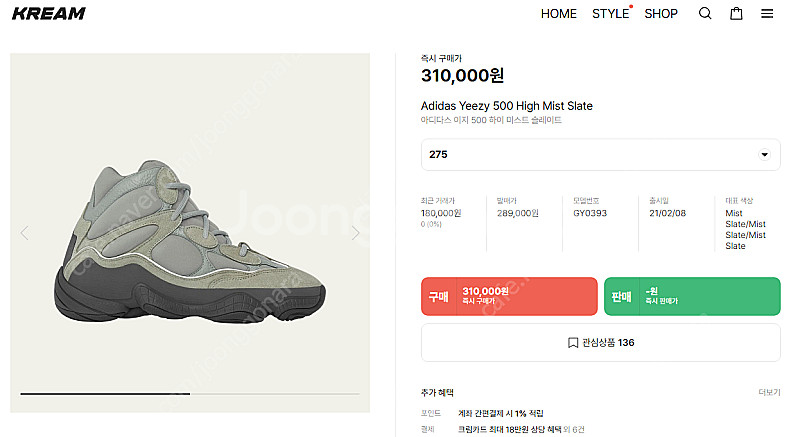800x437 pixels.
Task: Open the SHOP menu
Action: coord(661,14)
